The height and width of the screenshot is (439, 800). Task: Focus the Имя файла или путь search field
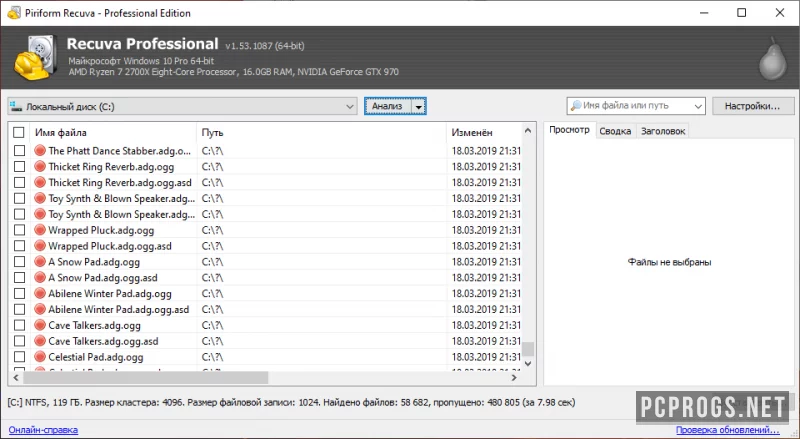click(636, 106)
